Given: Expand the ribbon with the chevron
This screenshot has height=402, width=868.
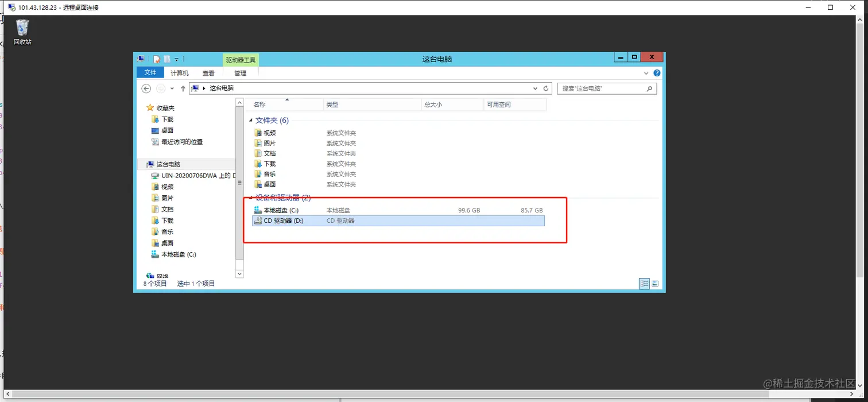Looking at the screenshot, I should tap(647, 73).
